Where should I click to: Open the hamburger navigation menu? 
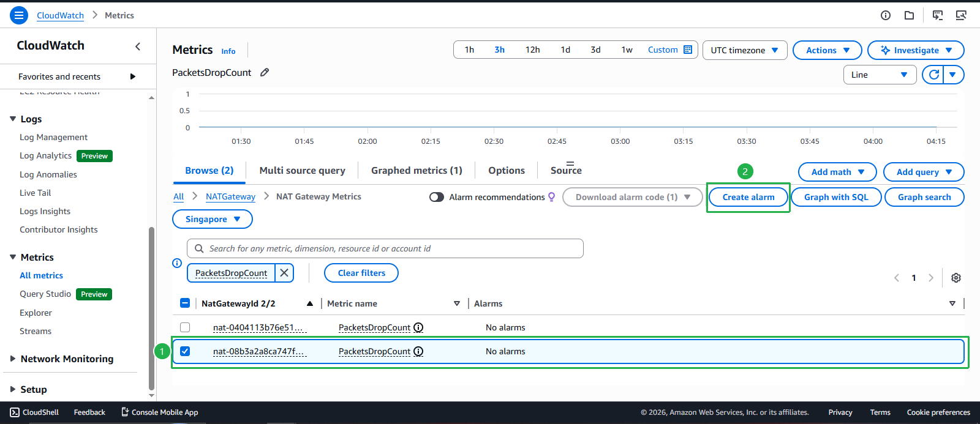[19, 15]
